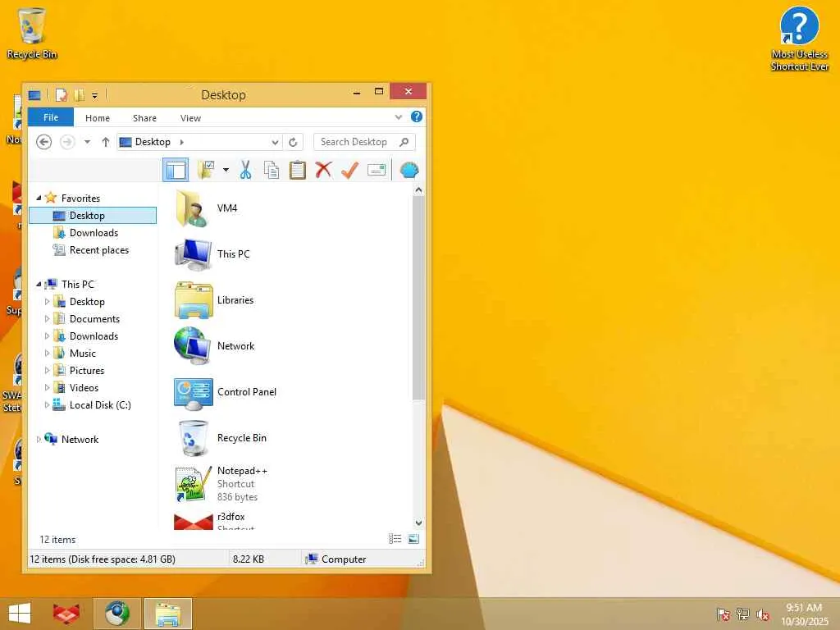Click the folder options toolbar icon
840x630 pixels.
click(206, 171)
